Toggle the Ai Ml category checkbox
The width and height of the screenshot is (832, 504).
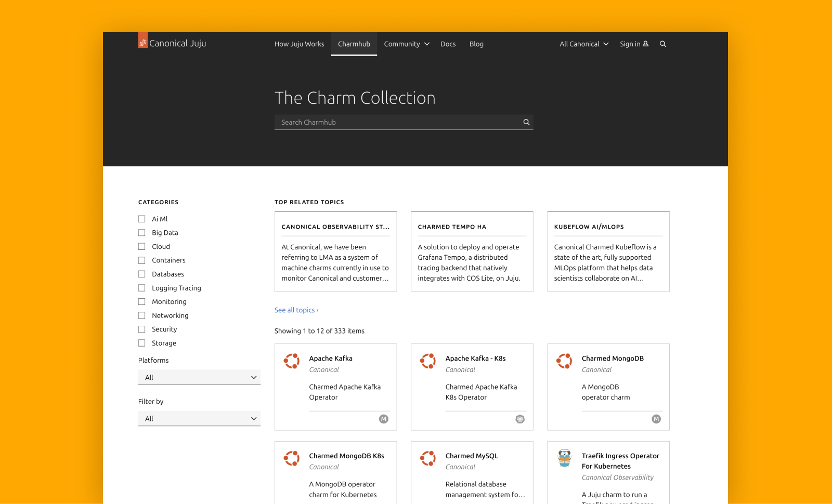coord(141,219)
